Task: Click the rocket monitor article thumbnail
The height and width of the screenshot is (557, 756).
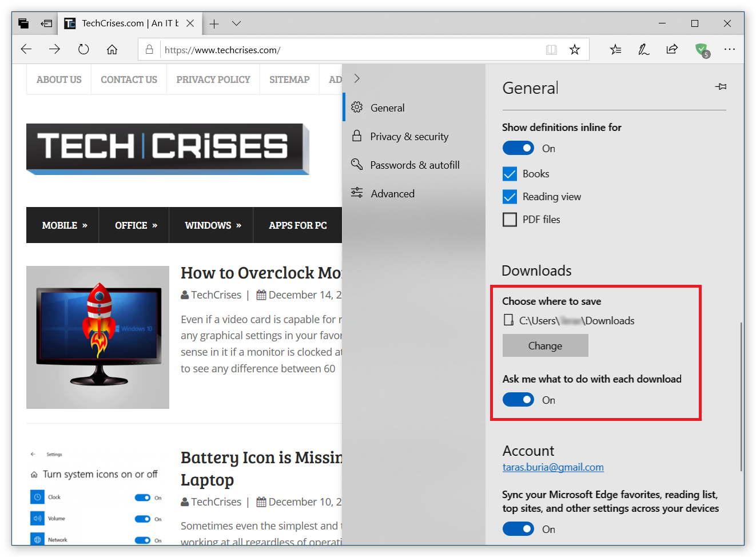Action: tap(98, 337)
